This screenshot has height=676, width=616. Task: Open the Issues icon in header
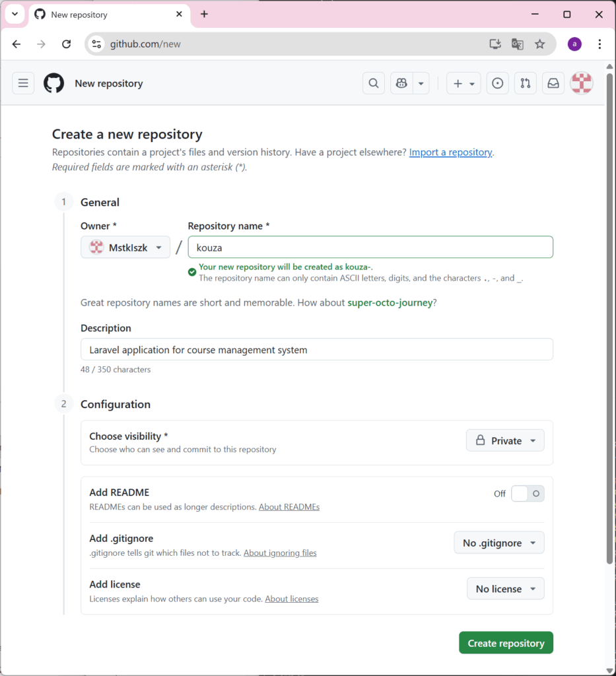497,83
